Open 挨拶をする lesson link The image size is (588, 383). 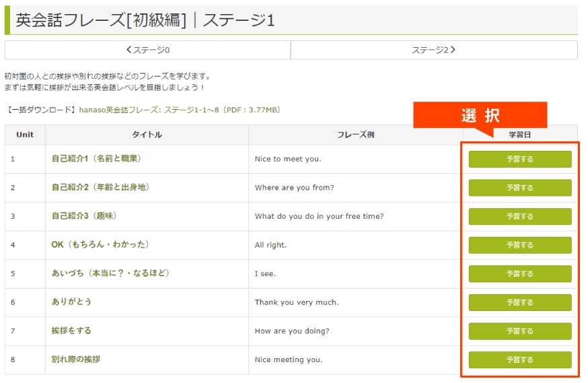point(71,330)
